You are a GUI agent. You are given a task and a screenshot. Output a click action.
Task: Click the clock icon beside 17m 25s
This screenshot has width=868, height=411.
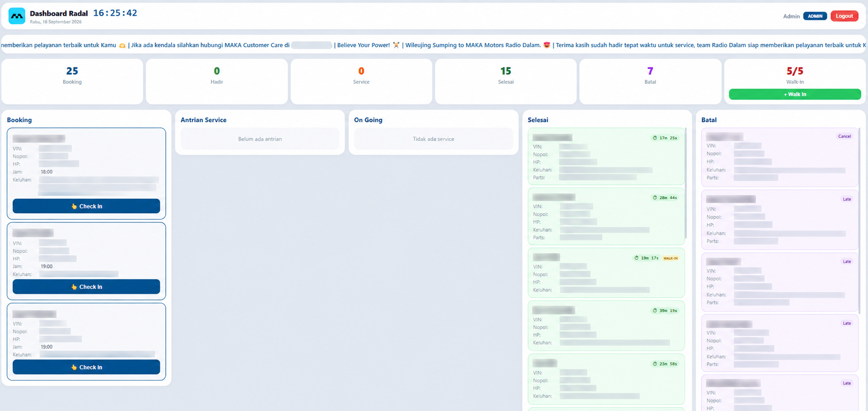coord(655,138)
